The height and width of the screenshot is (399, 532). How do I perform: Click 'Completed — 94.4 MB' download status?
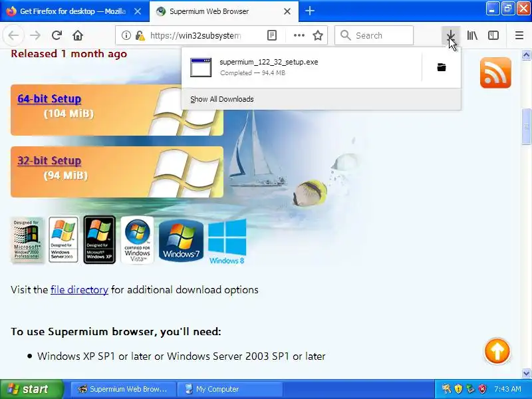253,73
